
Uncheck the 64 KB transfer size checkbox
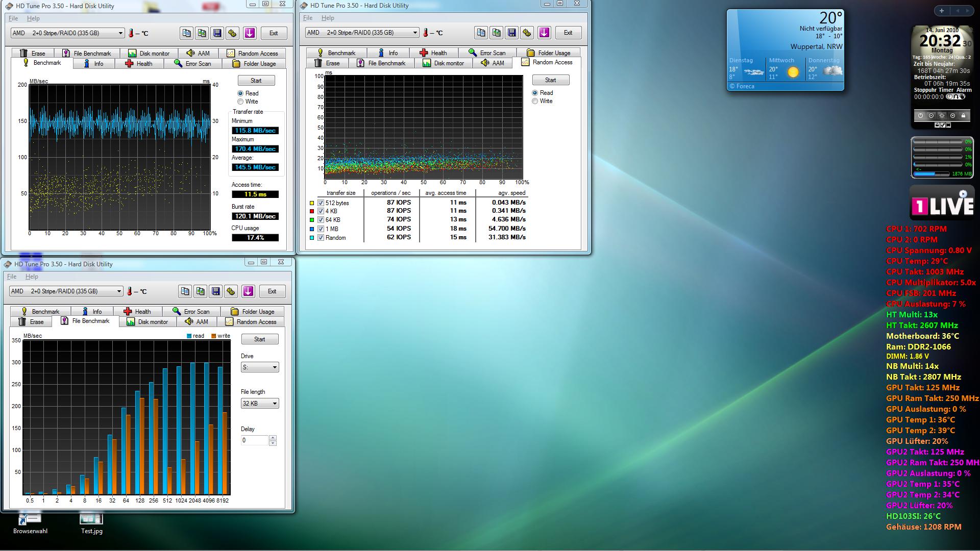coord(321,220)
